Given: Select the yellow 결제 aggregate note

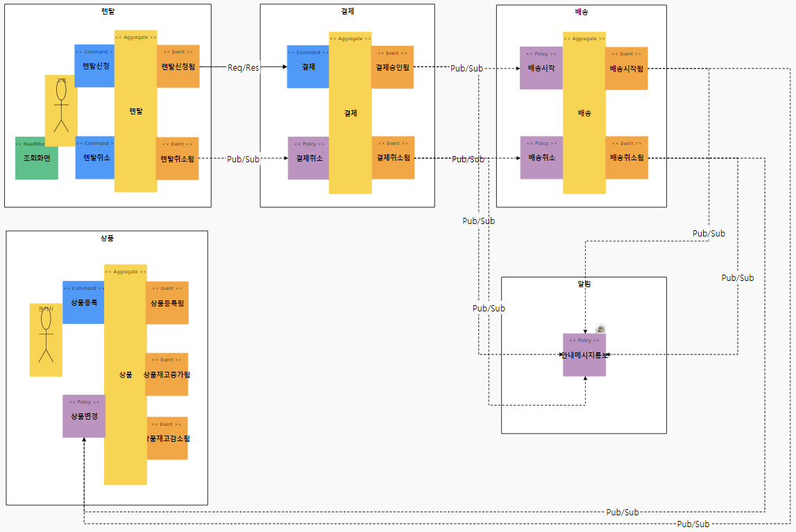Looking at the screenshot, I should (x=350, y=113).
